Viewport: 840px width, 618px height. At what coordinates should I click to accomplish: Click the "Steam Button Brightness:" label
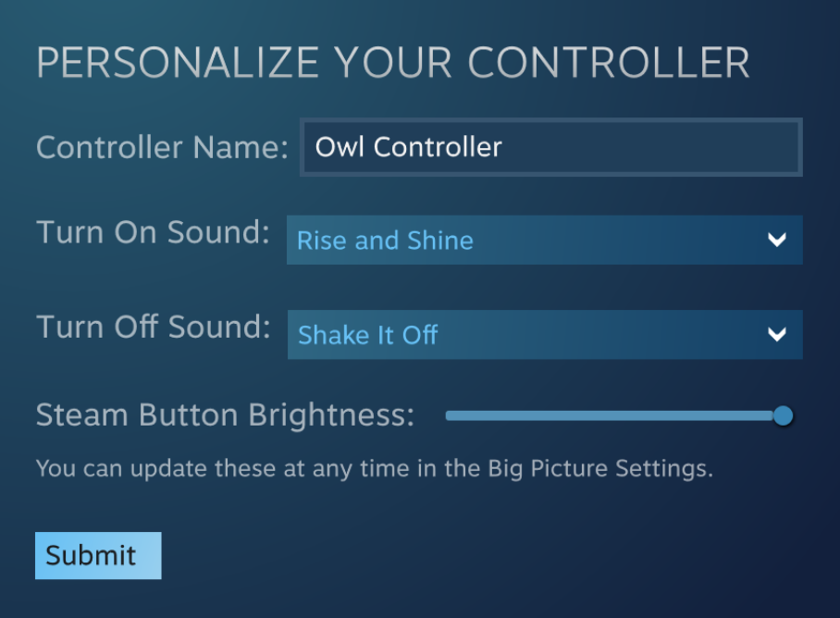coord(225,415)
